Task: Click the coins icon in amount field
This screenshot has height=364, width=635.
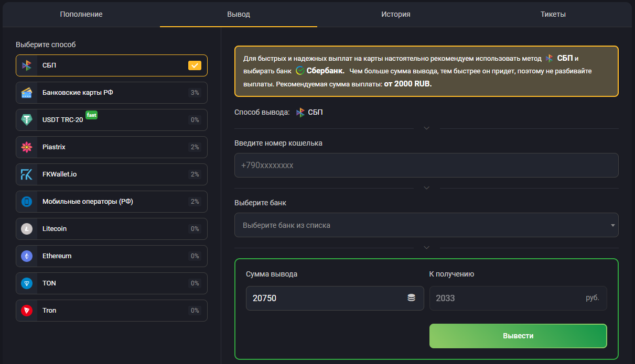Action: [412, 298]
